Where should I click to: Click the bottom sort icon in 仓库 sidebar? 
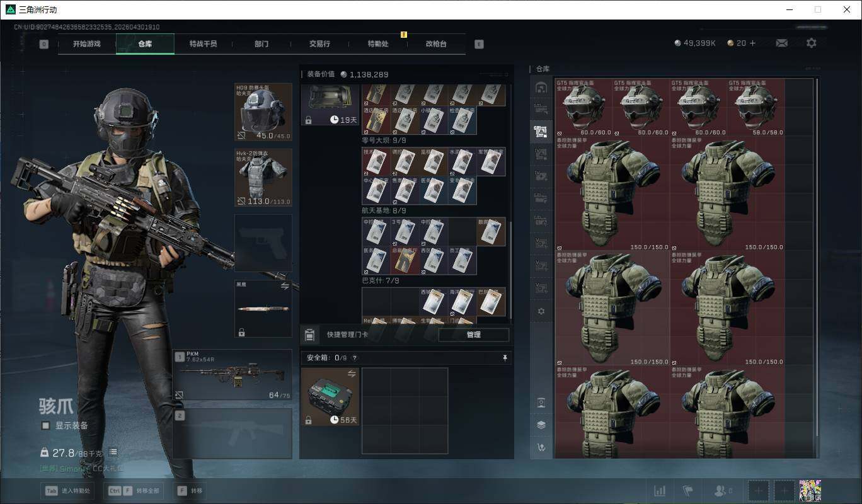(x=541, y=447)
